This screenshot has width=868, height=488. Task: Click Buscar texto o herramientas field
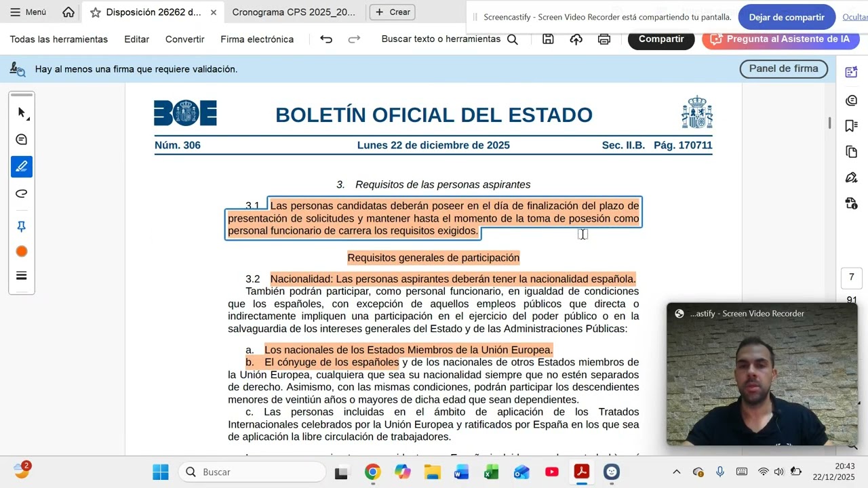coord(450,39)
